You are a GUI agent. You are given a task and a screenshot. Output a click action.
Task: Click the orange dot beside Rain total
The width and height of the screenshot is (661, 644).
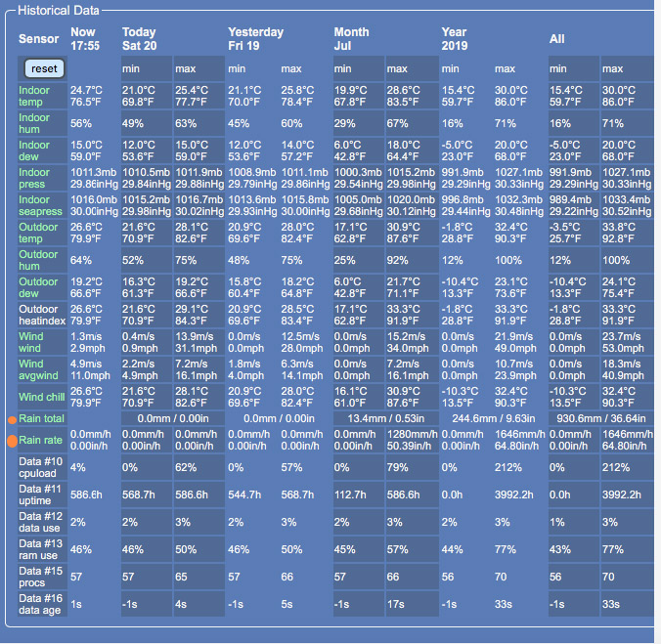tap(13, 419)
